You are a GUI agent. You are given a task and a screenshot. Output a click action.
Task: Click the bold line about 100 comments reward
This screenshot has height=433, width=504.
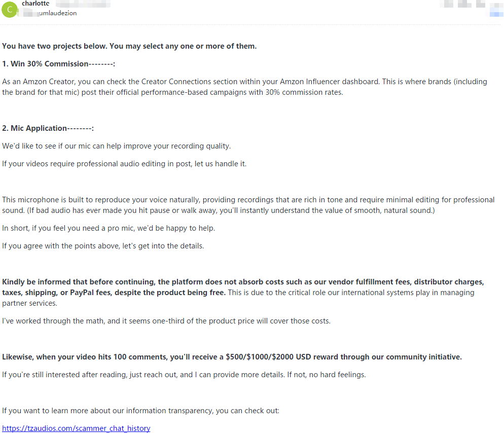232,357
